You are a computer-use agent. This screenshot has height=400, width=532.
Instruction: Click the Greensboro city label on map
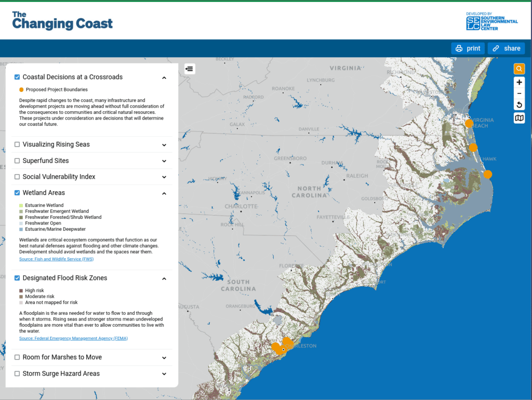290,158
